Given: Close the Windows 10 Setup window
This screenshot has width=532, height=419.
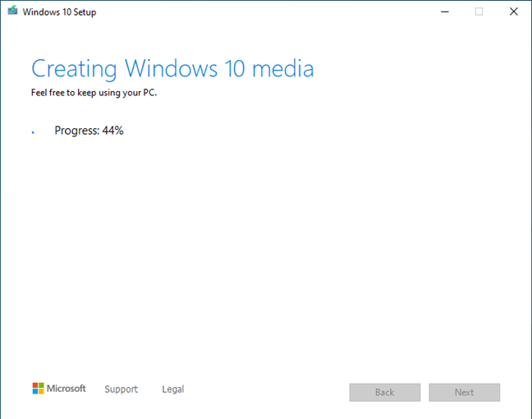Looking at the screenshot, I should tap(514, 12).
